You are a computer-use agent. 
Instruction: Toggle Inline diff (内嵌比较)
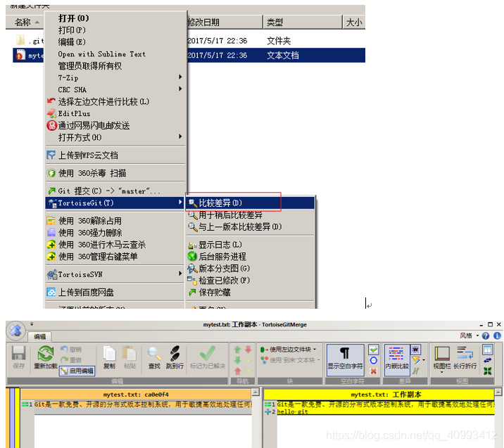tap(397, 359)
